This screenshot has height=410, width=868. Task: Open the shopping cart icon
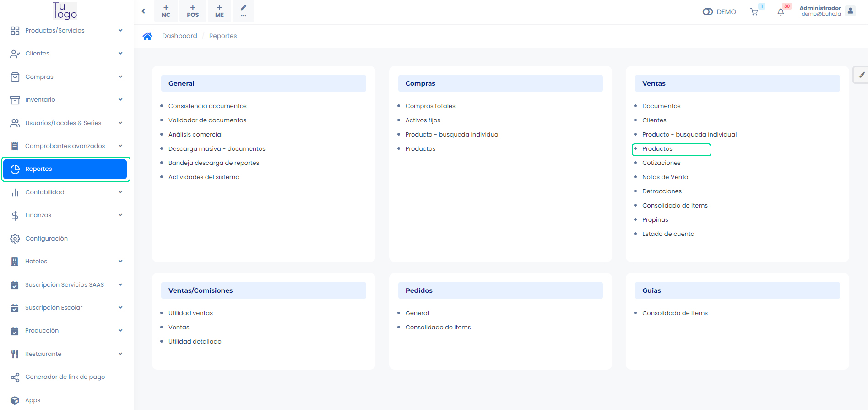[x=754, y=12]
